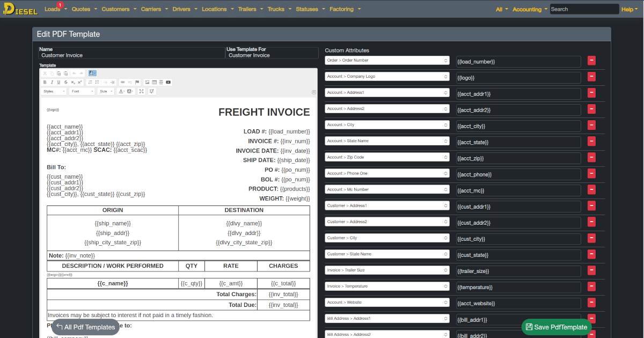Viewport: 644px width, 338px height.
Task: Go back to All Pdf Templates
Action: (85, 327)
